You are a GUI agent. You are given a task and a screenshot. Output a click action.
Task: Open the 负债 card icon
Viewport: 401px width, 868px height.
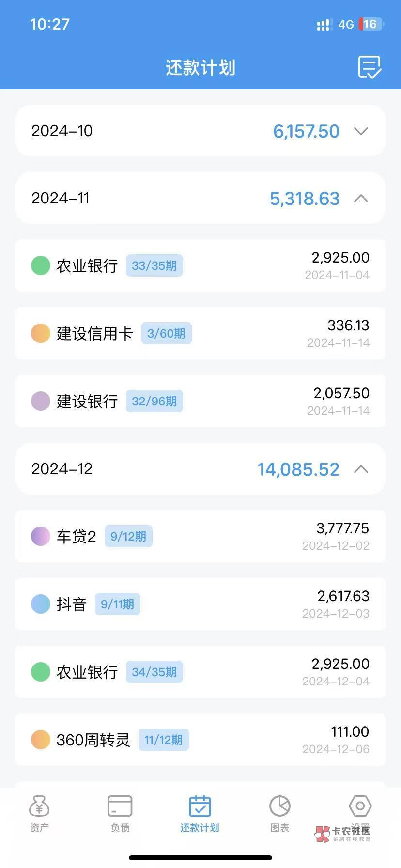coord(120,806)
